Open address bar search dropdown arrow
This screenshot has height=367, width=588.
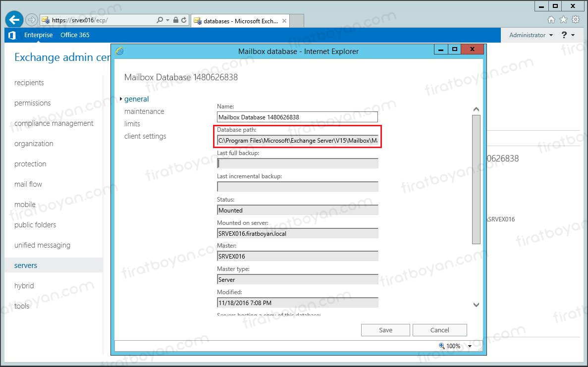pyautogui.click(x=167, y=20)
